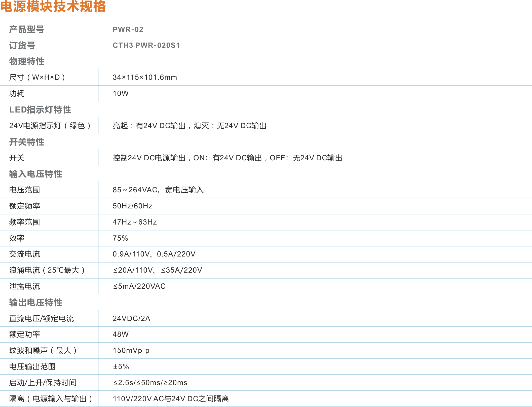Click voltage range value 85~264VAC
Screen dimensions: 532x407
click(158, 190)
